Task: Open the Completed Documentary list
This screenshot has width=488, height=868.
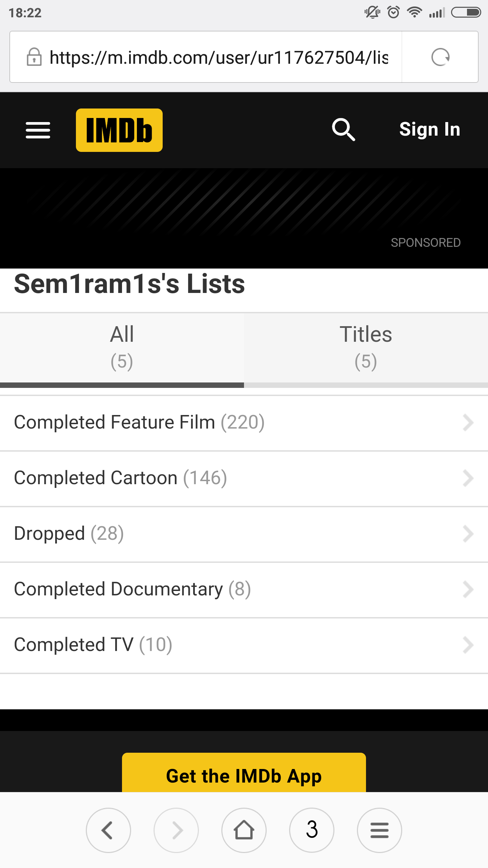Action: point(132,589)
